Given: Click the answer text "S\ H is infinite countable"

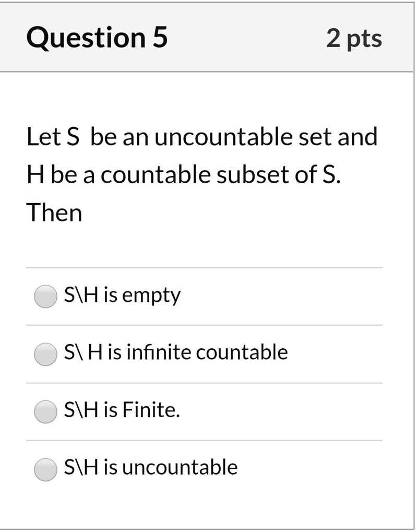Looking at the screenshot, I should [175, 352].
